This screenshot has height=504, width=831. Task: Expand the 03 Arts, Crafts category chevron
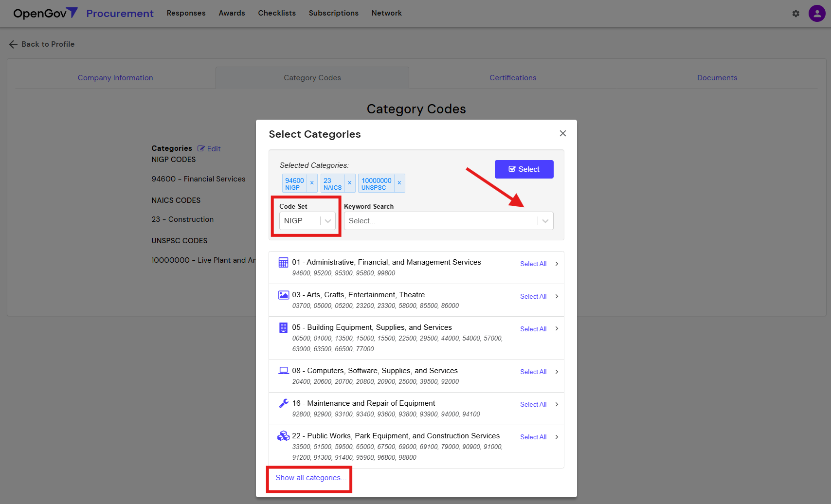pos(557,296)
